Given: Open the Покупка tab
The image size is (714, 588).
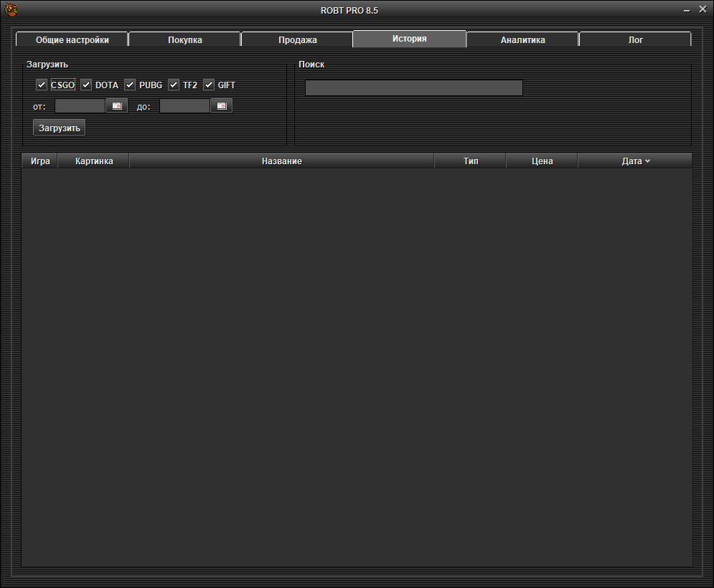Looking at the screenshot, I should click(x=184, y=40).
